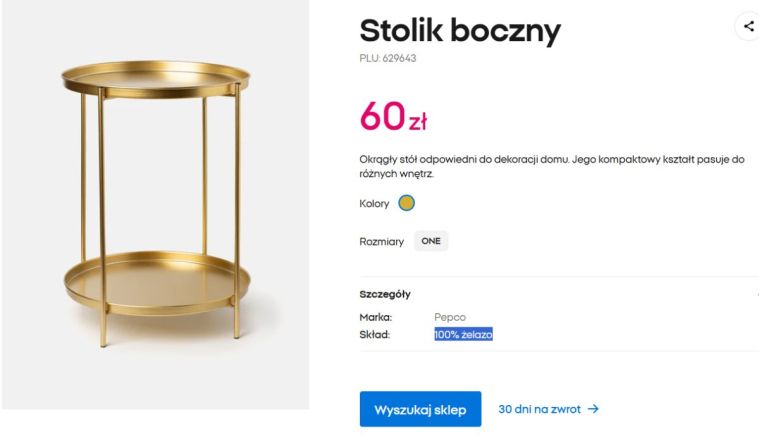This screenshot has height=443, width=759.
Task: Collapse the Szczegóły section
Action: (x=755, y=294)
